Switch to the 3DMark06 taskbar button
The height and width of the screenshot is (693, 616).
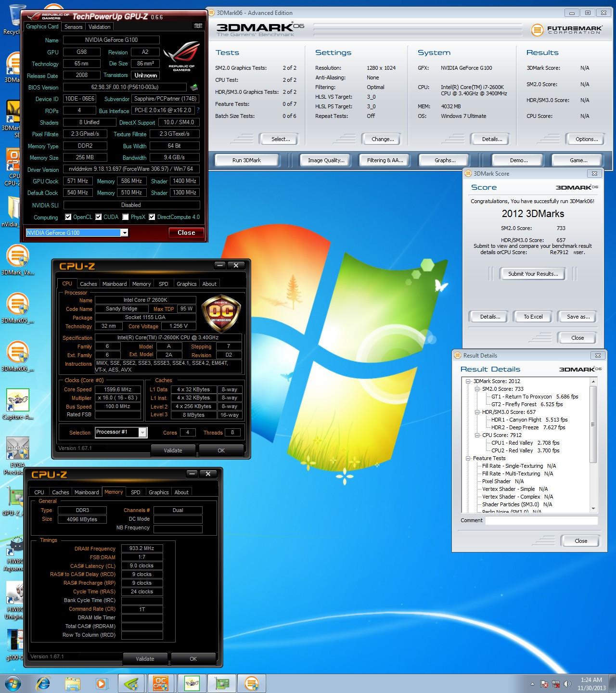tap(252, 683)
